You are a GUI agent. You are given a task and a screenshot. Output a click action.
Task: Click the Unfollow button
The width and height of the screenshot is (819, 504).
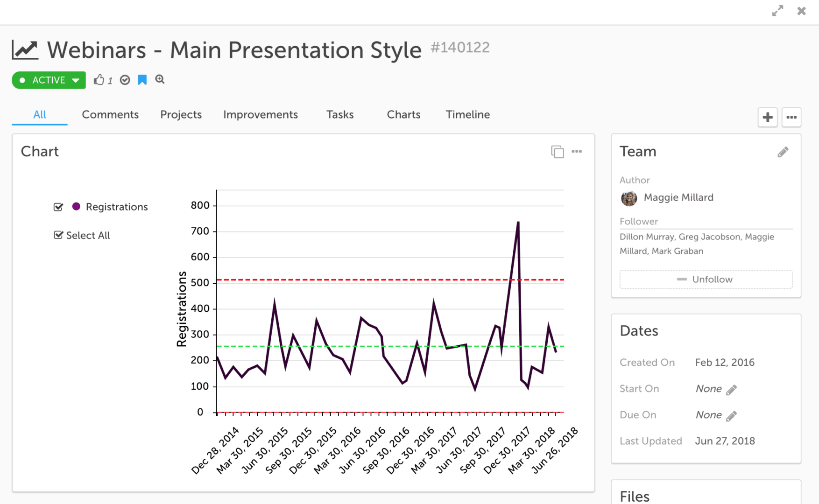[x=706, y=279]
